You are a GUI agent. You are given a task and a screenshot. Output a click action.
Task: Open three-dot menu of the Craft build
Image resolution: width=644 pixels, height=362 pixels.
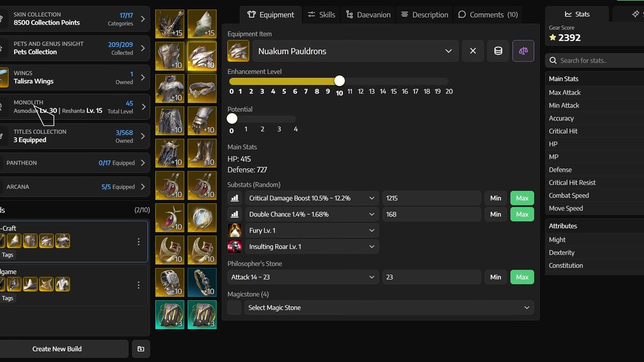[x=138, y=242]
